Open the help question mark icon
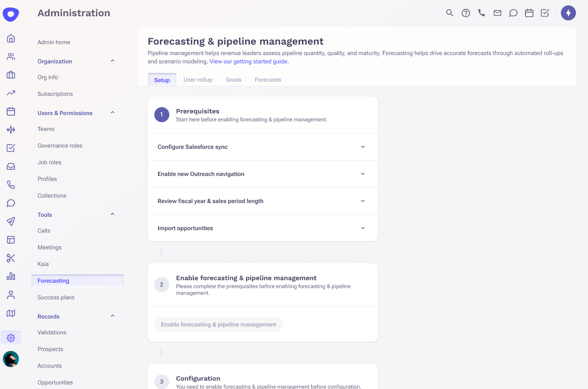 coord(465,13)
